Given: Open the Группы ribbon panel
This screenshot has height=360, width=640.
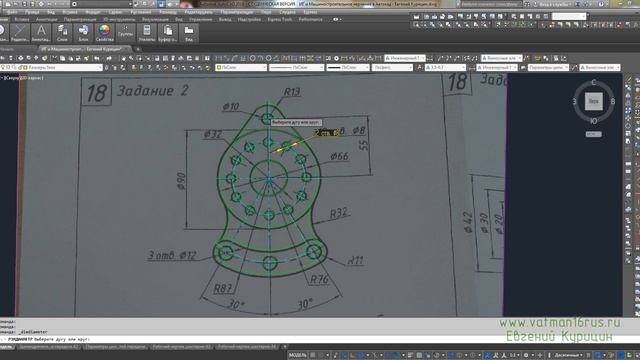Looking at the screenshot, I should point(125,33).
